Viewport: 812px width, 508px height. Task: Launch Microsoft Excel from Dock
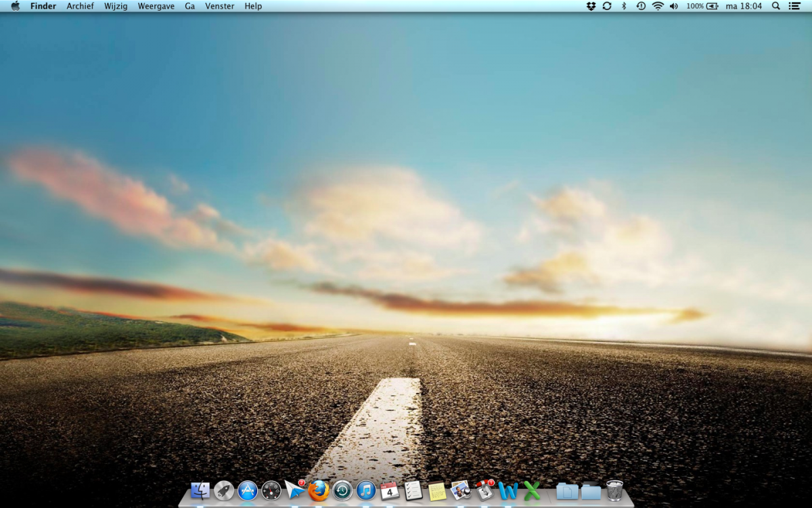click(x=533, y=490)
